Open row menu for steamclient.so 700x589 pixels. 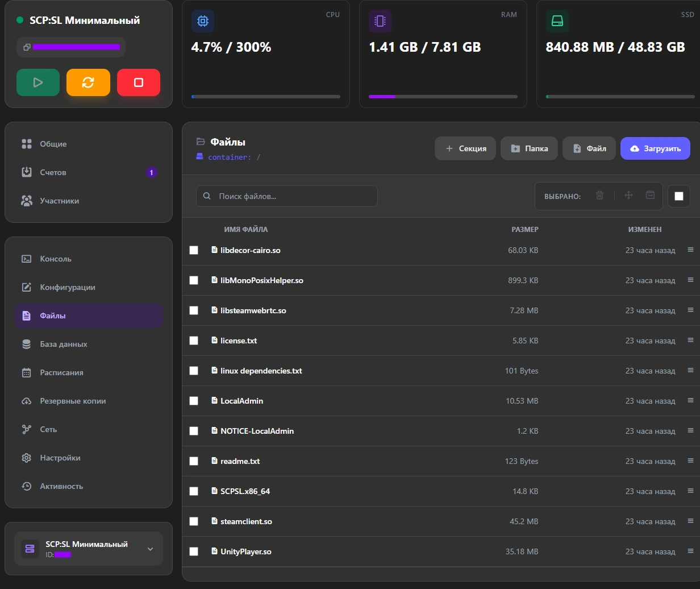click(x=690, y=521)
